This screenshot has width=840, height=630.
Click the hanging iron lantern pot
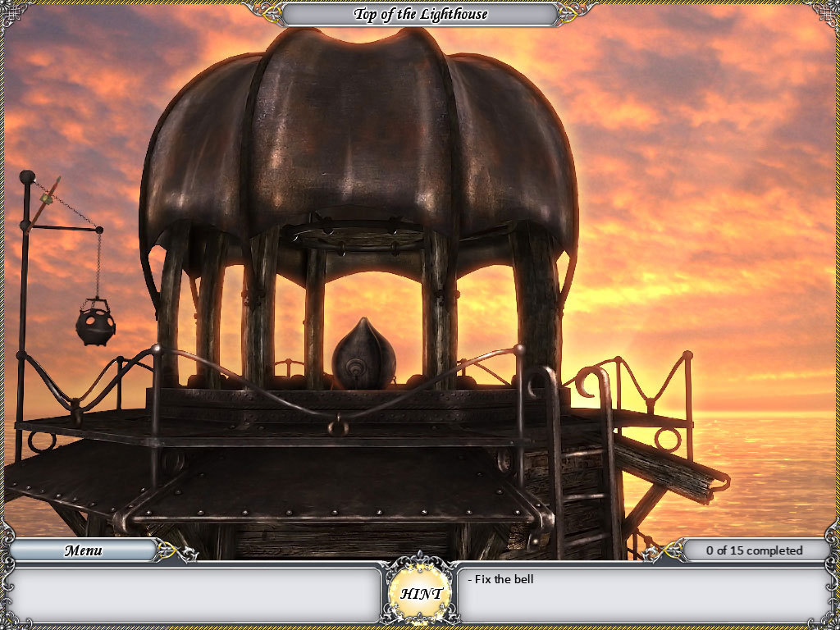point(95,322)
